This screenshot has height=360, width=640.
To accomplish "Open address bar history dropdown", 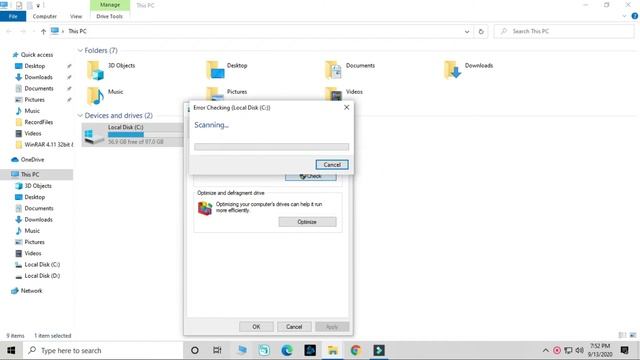I will tap(467, 31).
